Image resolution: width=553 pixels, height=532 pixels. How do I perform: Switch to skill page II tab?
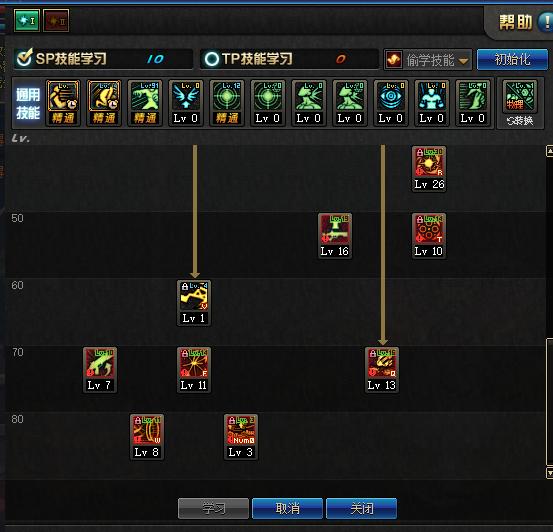point(56,20)
